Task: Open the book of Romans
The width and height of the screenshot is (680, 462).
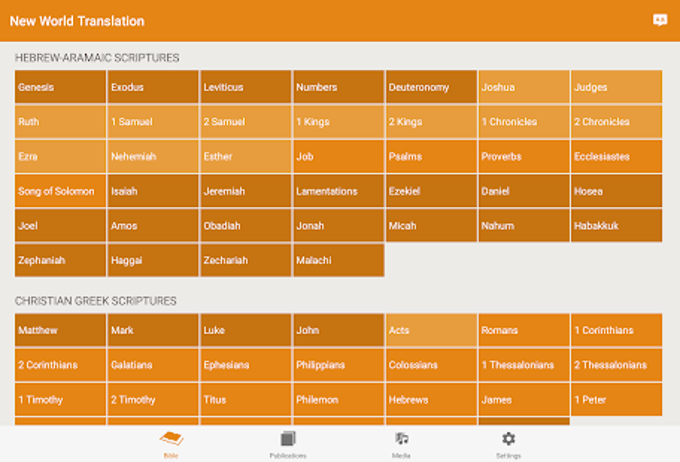Action: 524,330
